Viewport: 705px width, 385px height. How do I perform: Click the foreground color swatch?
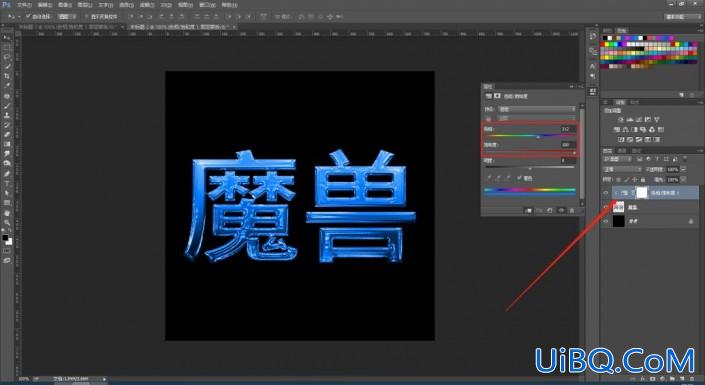point(5,238)
